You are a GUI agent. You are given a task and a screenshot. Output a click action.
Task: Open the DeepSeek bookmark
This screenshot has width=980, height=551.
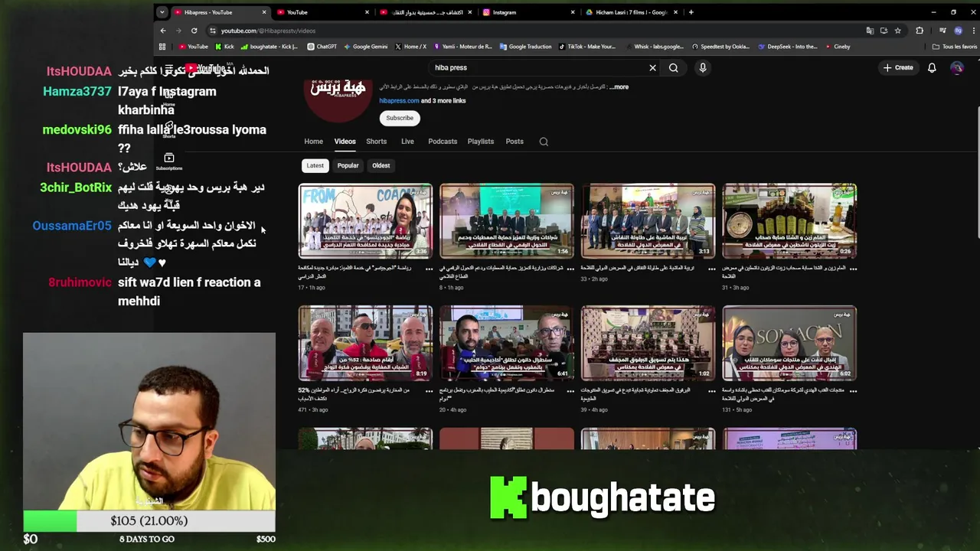pyautogui.click(x=788, y=47)
